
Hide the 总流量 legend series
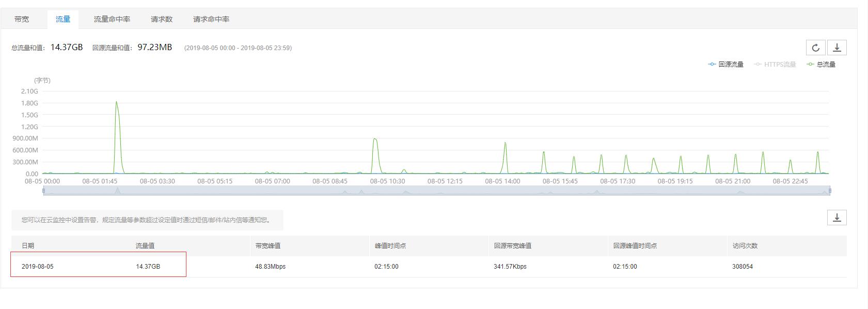tap(822, 65)
